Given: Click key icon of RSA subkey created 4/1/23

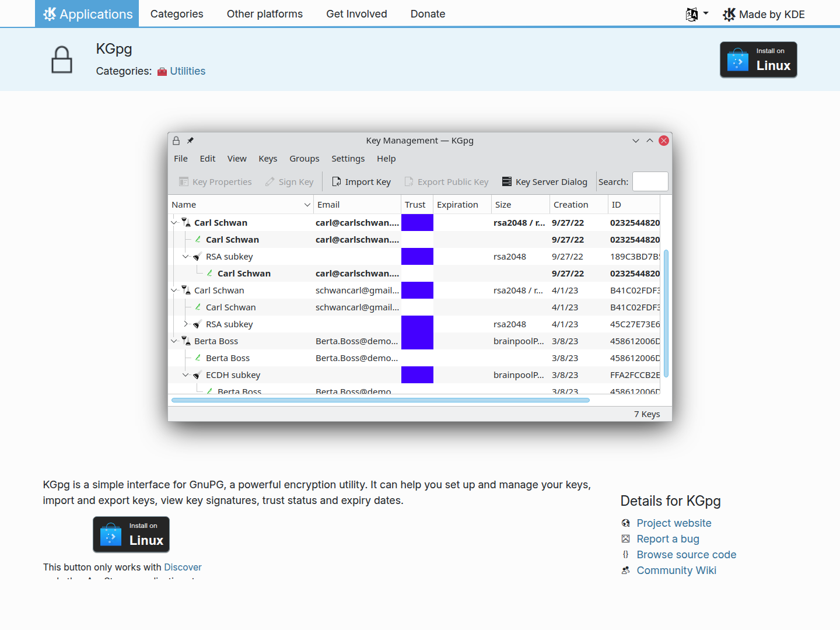Looking at the screenshot, I should click(x=198, y=324).
